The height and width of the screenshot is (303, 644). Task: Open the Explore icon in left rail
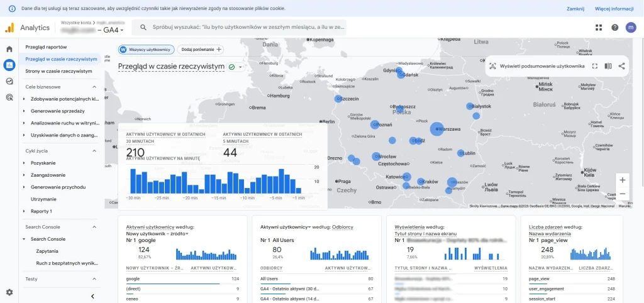pyautogui.click(x=9, y=81)
